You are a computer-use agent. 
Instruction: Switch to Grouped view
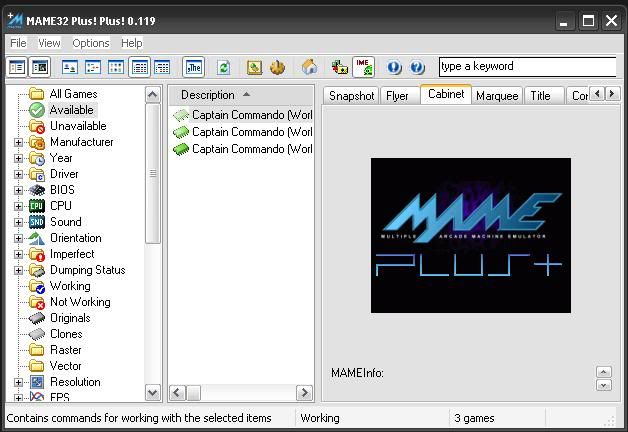163,67
